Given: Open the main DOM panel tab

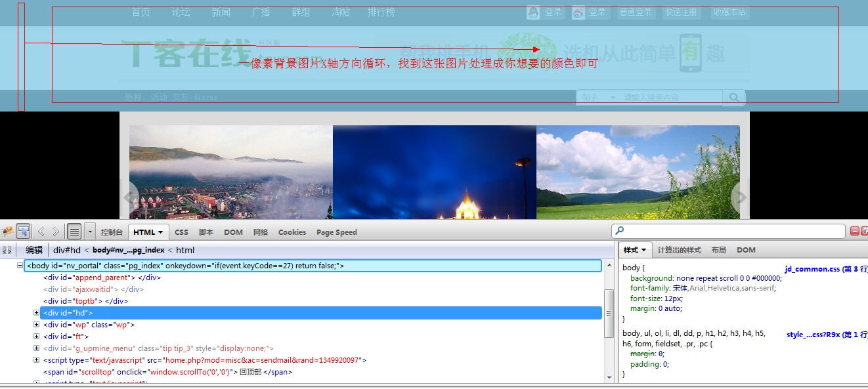Looking at the screenshot, I should pos(233,232).
